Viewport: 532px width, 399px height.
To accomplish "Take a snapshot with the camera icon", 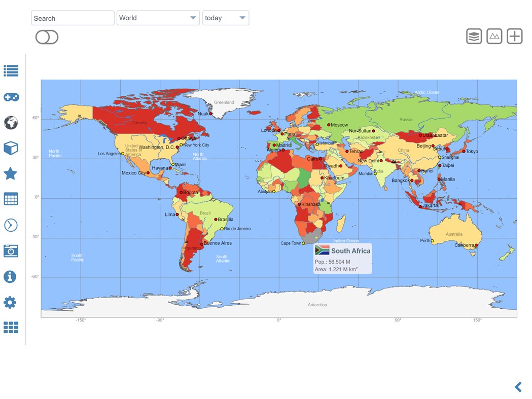I will (x=11, y=250).
